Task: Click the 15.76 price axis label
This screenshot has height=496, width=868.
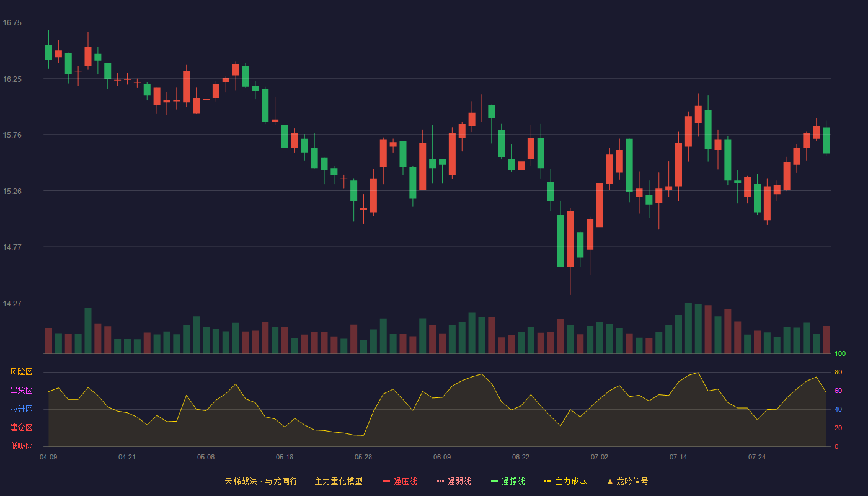Action: [x=12, y=135]
